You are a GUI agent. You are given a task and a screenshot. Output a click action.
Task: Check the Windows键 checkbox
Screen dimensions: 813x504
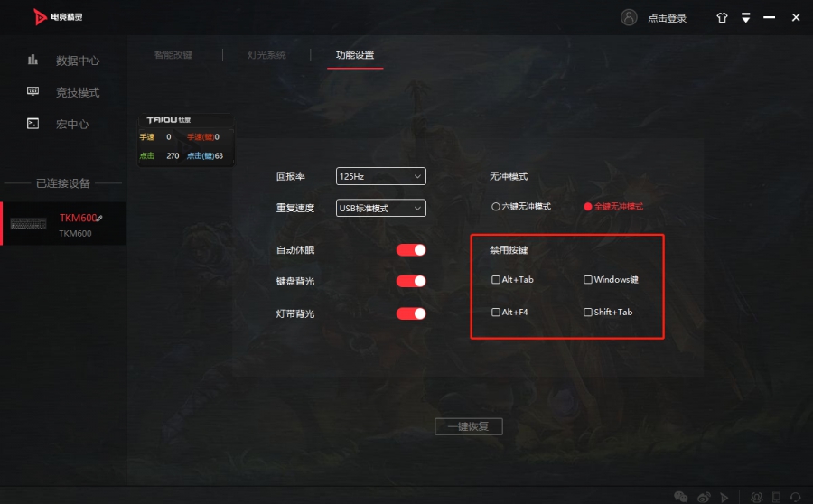(588, 280)
